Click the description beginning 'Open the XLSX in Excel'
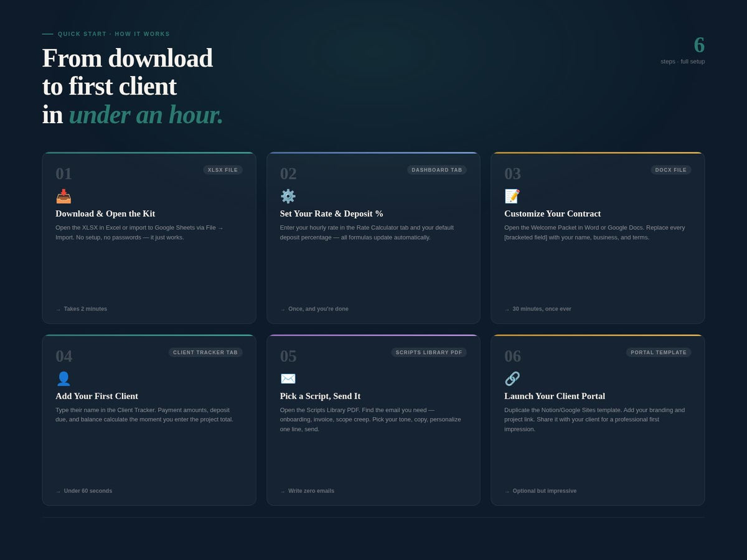This screenshot has width=747, height=560. [x=139, y=232]
